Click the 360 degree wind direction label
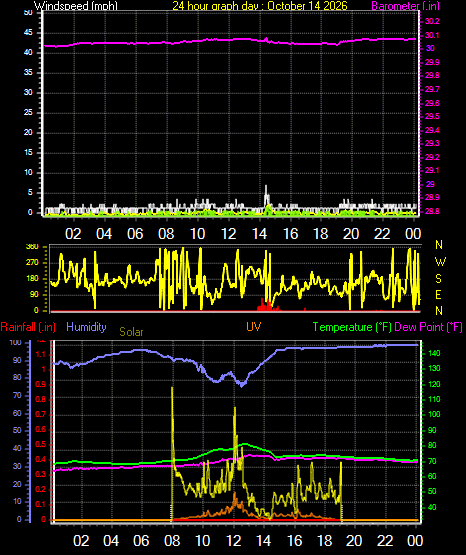Screen dimensions: 466x555 pyautogui.click(x=32, y=247)
